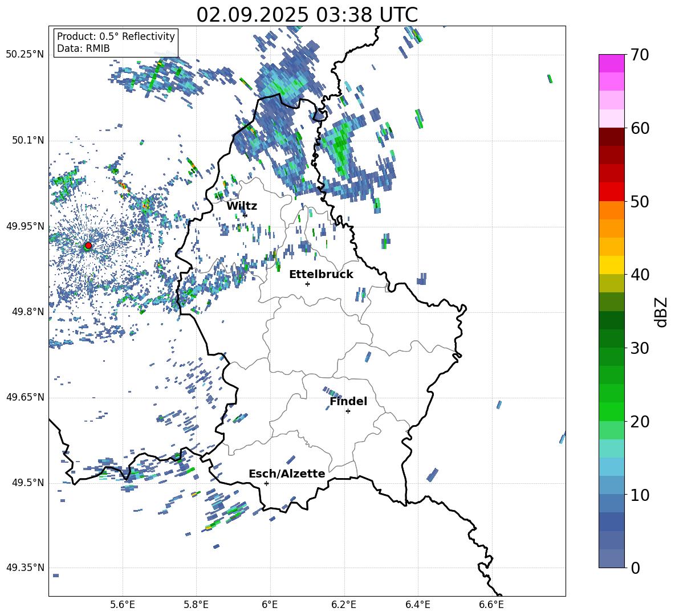Click the 'Data: RMIB' text
This screenshot has width=675, height=616.
coord(83,48)
